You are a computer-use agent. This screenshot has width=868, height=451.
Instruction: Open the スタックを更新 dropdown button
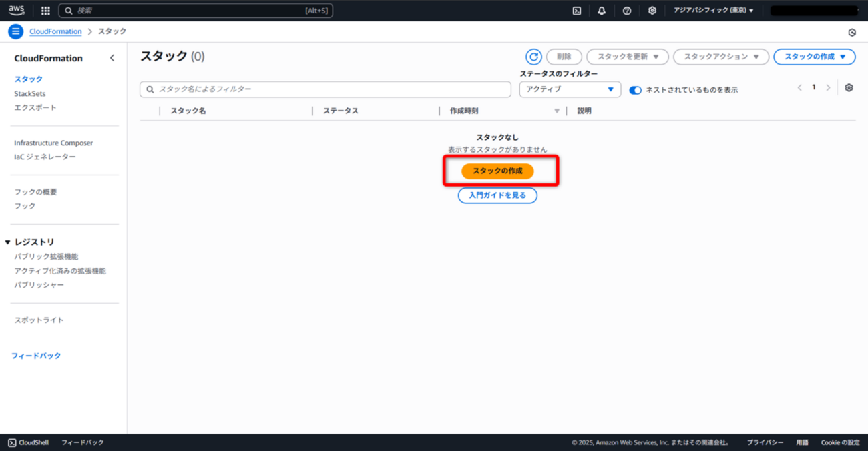(628, 57)
